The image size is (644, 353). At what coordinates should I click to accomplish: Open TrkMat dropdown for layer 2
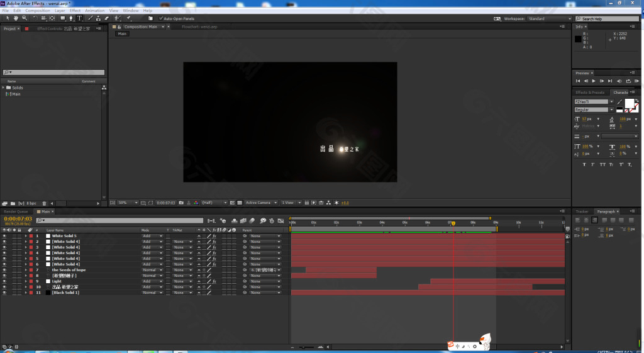[182, 242]
